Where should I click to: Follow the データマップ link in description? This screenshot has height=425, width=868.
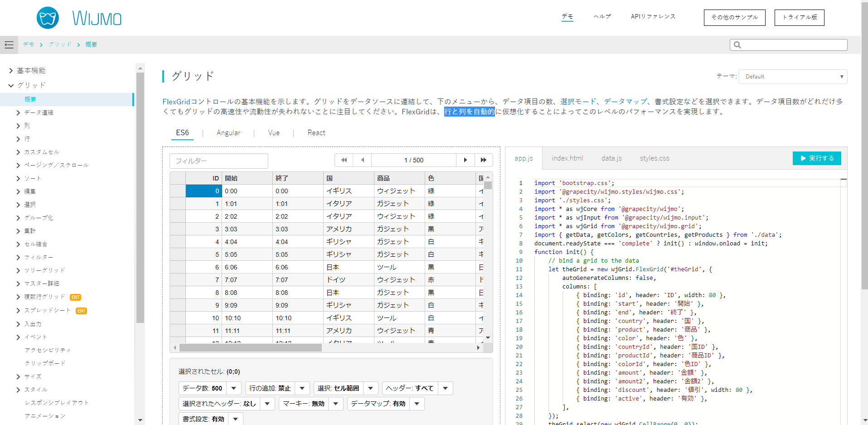tap(626, 102)
